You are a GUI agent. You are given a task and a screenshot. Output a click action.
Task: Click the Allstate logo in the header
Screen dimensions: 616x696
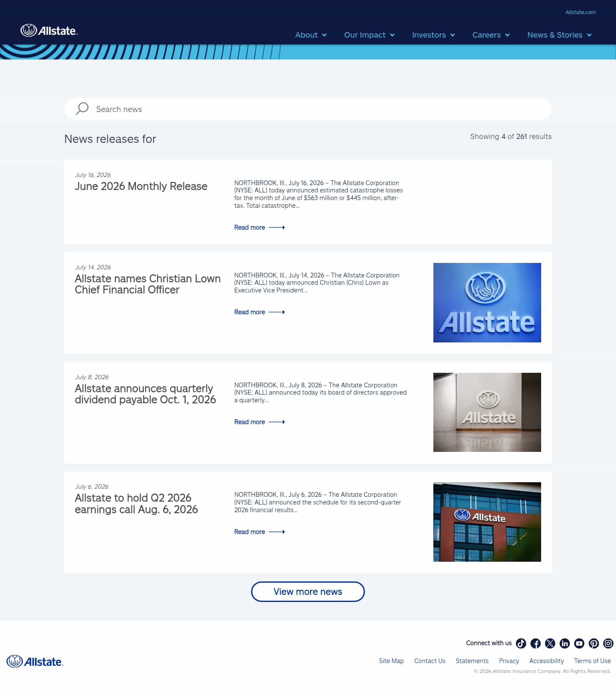pos(49,31)
